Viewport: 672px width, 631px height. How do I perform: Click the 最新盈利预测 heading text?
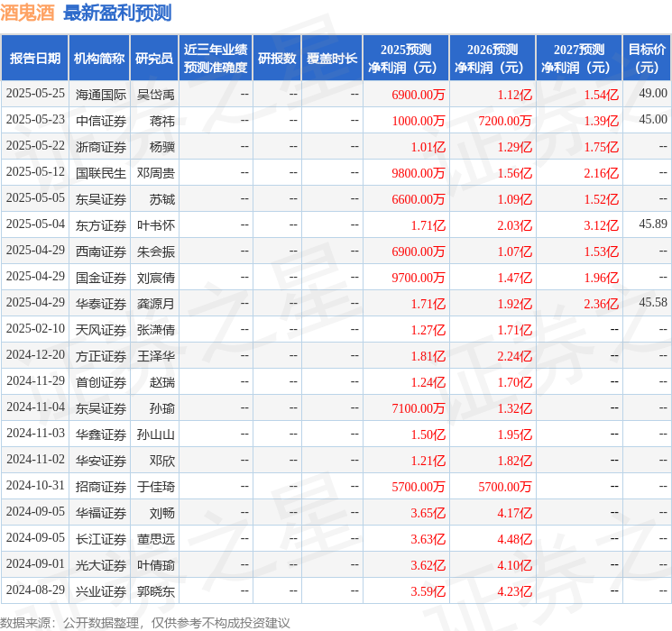point(117,13)
